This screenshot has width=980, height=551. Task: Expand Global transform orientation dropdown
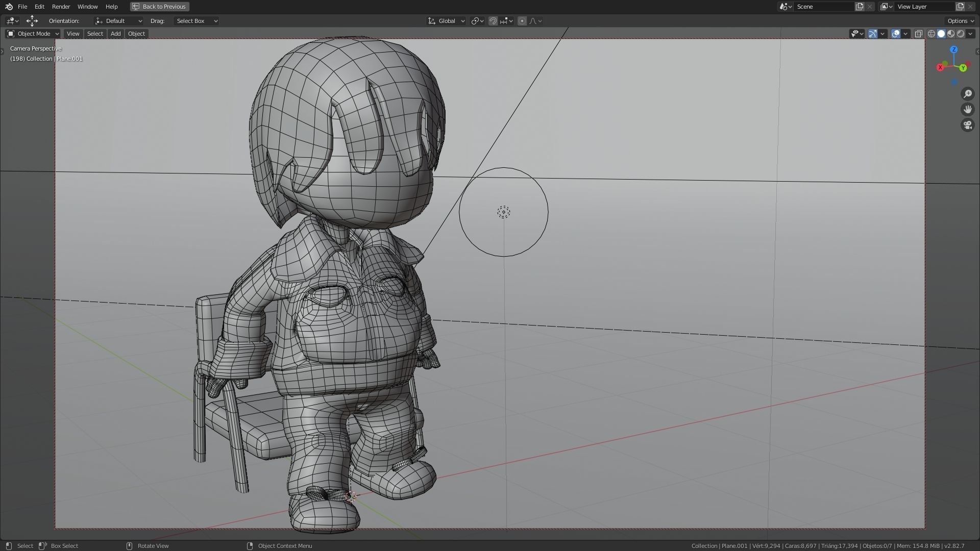(x=447, y=21)
